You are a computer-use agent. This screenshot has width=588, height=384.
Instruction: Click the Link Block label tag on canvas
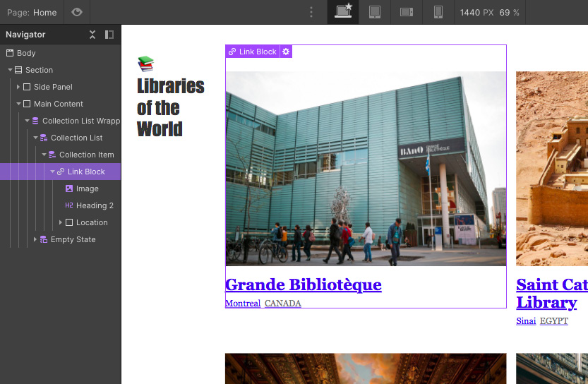pos(253,52)
